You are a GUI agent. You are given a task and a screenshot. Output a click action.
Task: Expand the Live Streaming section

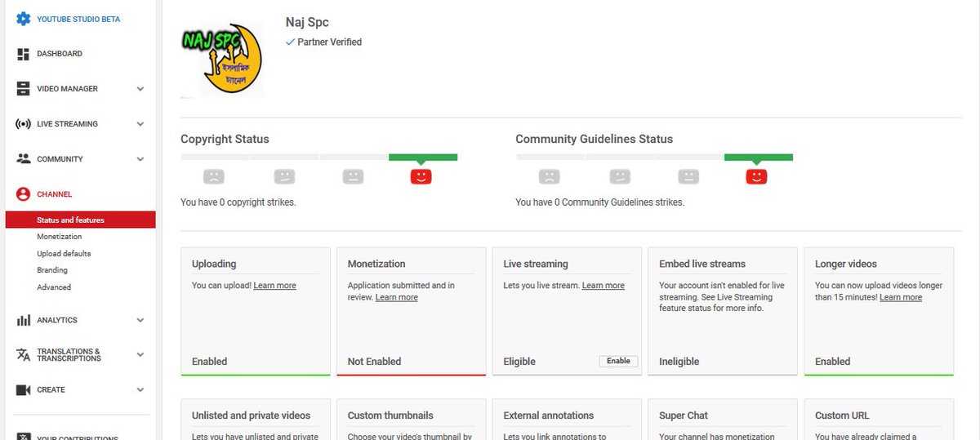point(140,124)
